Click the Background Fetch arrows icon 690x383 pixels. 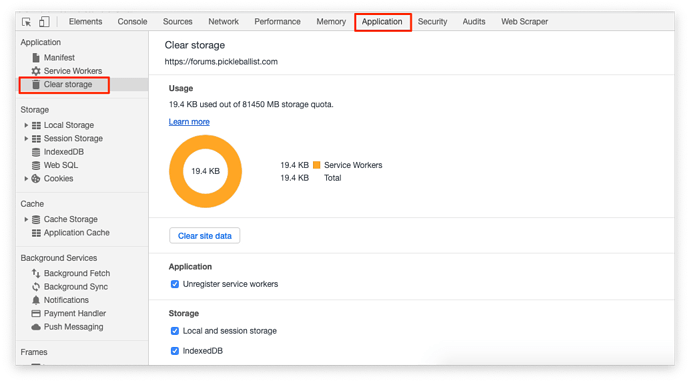(36, 273)
